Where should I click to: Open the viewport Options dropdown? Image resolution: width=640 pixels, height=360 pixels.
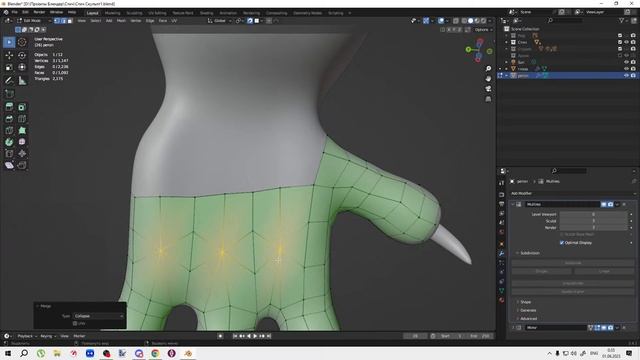pyautogui.click(x=483, y=29)
